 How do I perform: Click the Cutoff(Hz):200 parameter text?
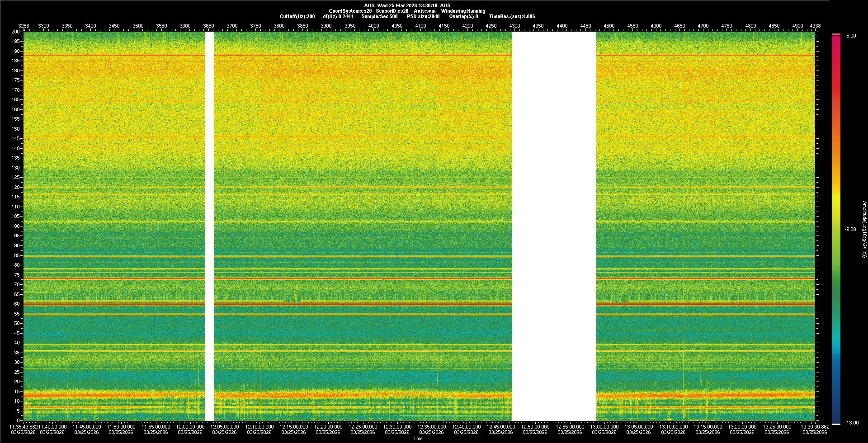[x=297, y=16]
